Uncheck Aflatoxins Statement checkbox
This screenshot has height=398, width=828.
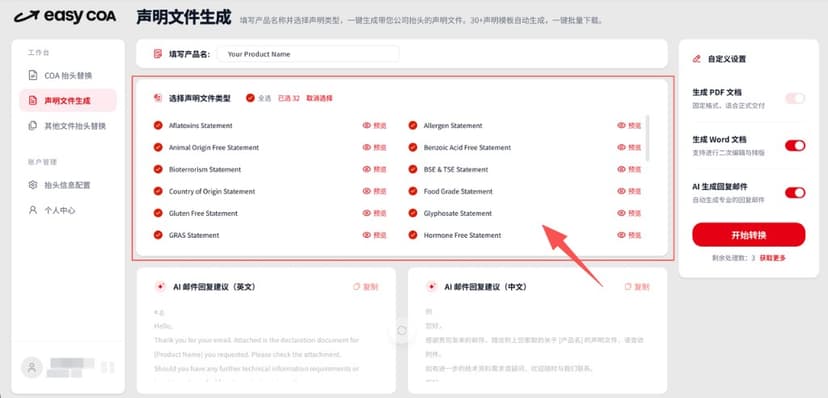(157, 126)
